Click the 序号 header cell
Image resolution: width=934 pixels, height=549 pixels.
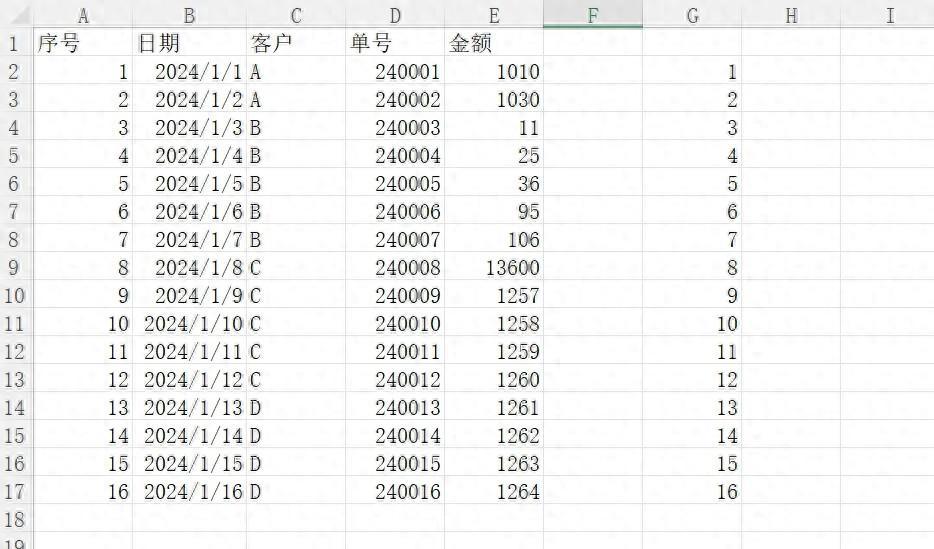tap(83, 43)
